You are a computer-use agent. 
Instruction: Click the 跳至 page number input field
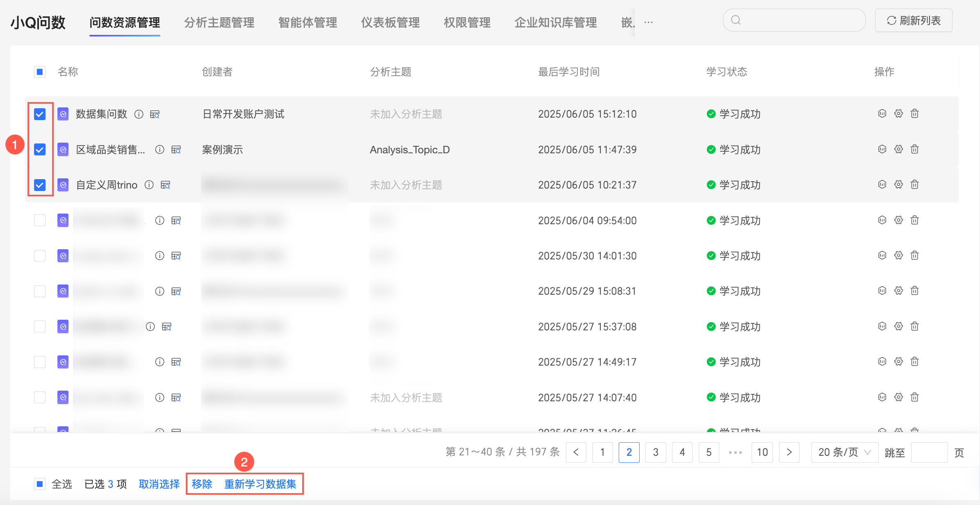pyautogui.click(x=929, y=452)
